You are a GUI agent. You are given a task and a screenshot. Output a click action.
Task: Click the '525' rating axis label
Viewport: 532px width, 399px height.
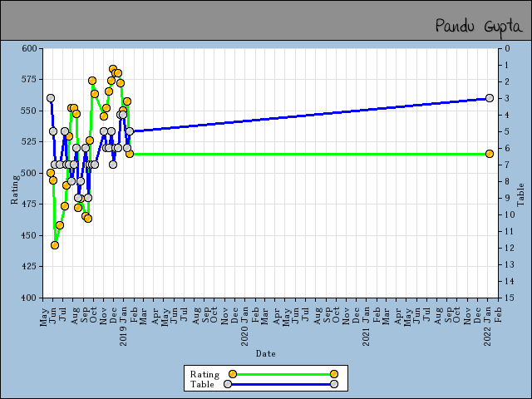pyautogui.click(x=29, y=142)
